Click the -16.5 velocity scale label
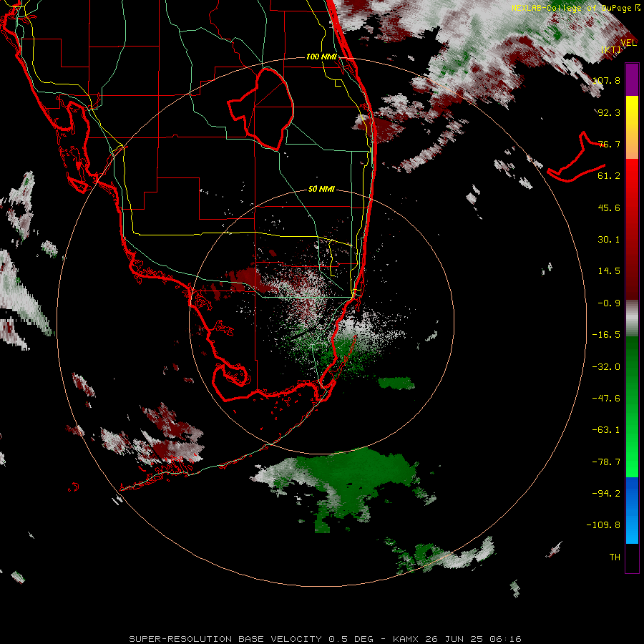The width and height of the screenshot is (644, 644). pyautogui.click(x=606, y=335)
